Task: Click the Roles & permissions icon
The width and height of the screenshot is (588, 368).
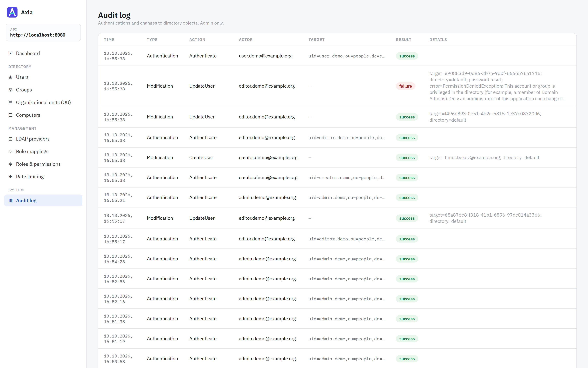Action: tap(10, 164)
